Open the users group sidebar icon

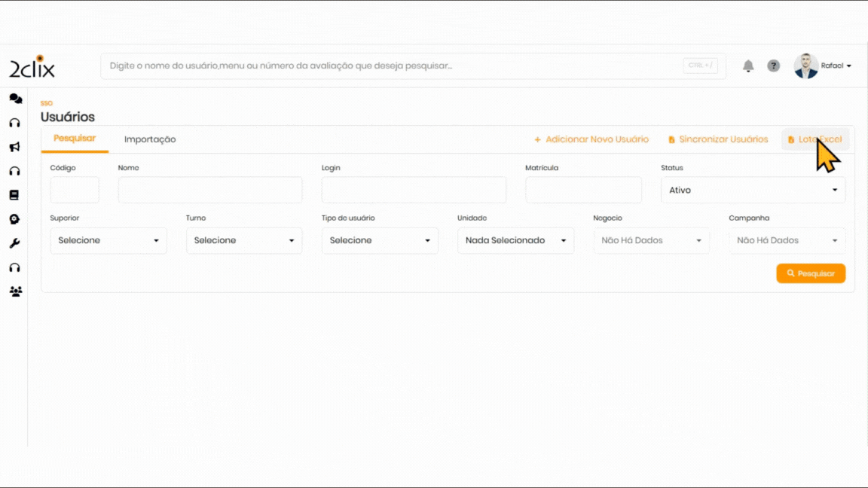click(15, 291)
